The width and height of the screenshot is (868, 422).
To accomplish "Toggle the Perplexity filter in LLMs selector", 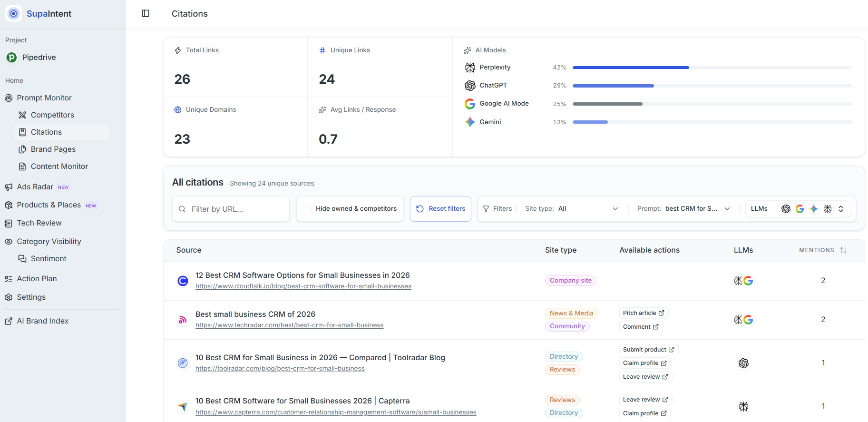I will coord(828,209).
